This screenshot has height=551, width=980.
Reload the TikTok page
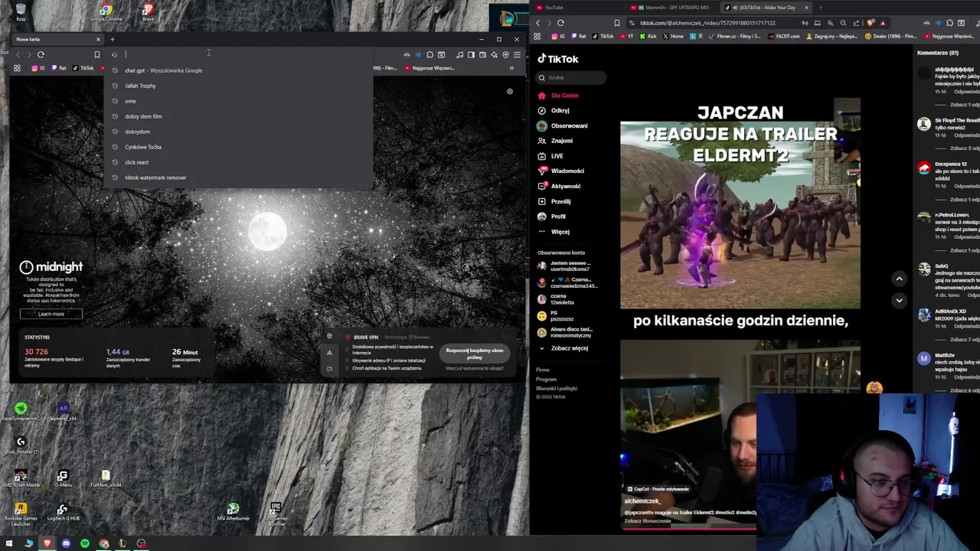click(x=560, y=23)
